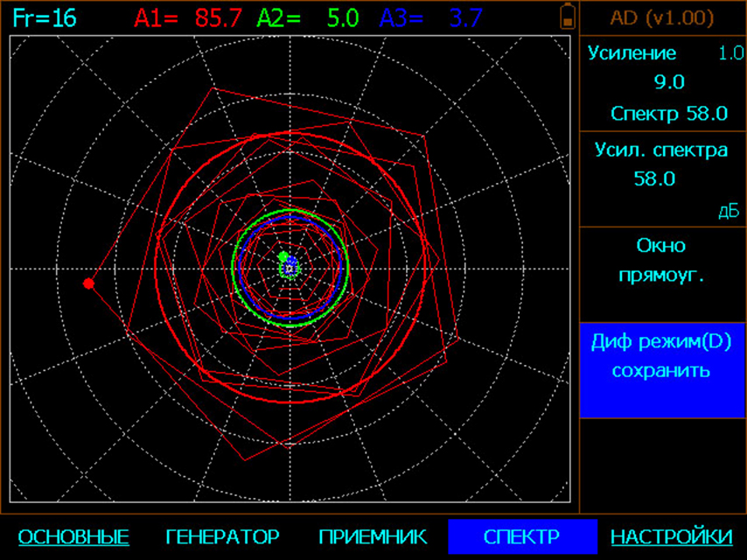This screenshot has height=560, width=747.
Task: Click the green A2= 5.0 readout
Action: pyautogui.click(x=308, y=18)
